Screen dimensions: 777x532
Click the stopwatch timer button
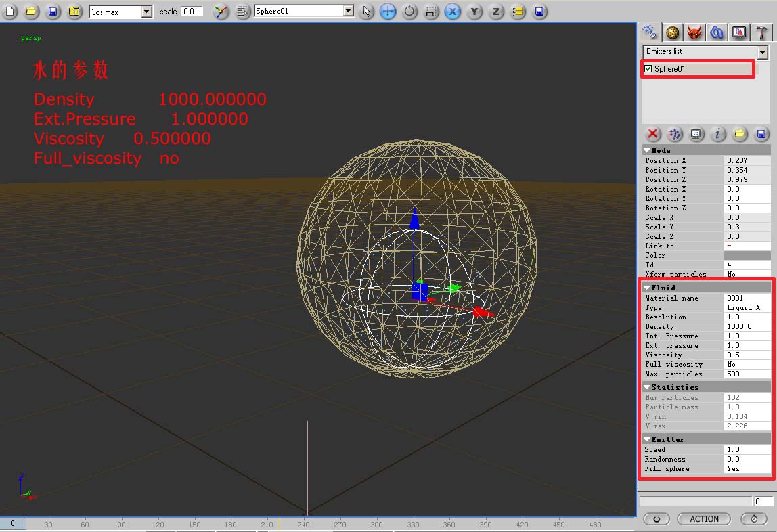click(754, 518)
